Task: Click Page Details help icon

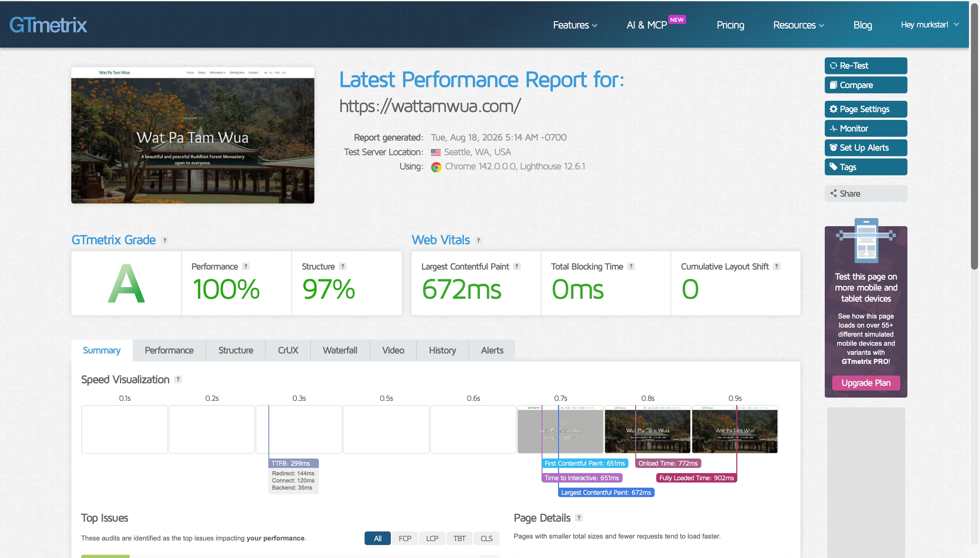Action: tap(579, 518)
